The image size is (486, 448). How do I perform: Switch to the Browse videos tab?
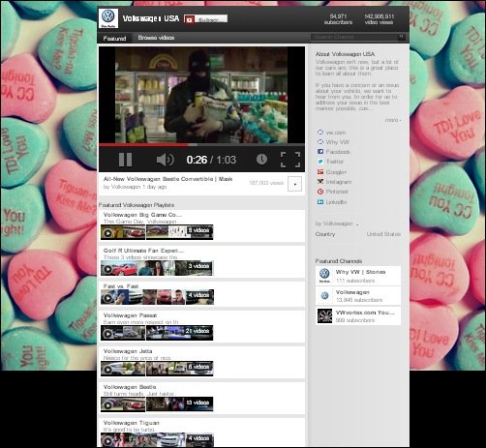click(156, 38)
